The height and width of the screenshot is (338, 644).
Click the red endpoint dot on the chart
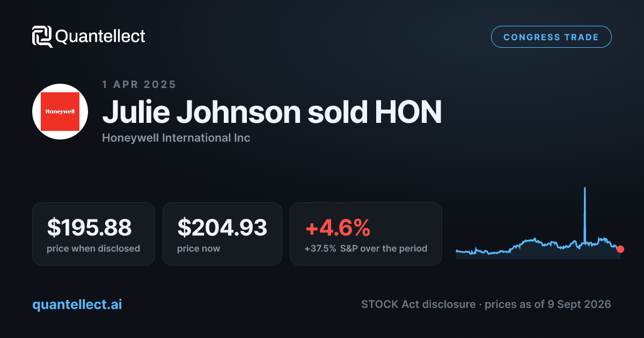point(620,249)
